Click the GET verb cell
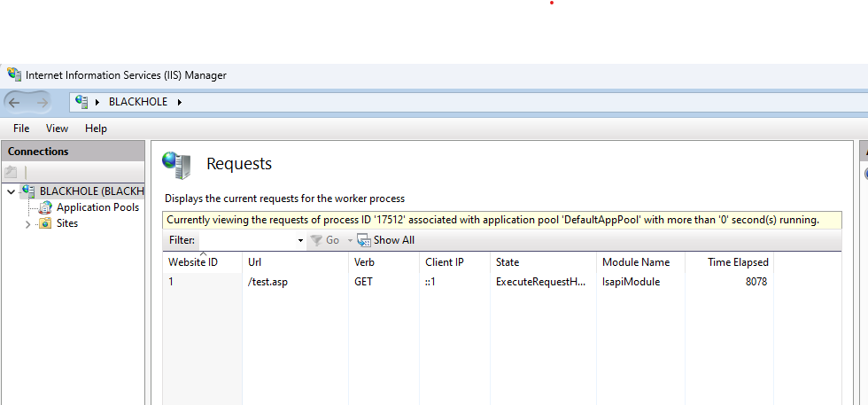This screenshot has width=868, height=405. [x=363, y=282]
